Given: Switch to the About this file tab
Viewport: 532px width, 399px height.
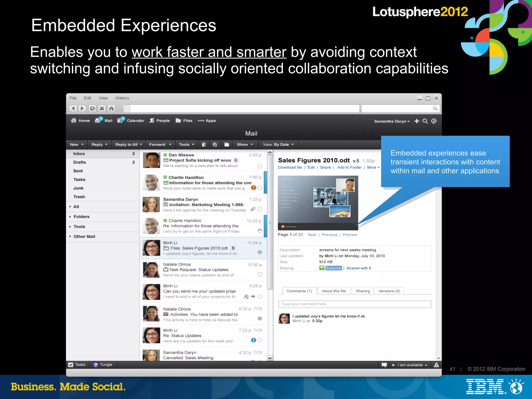Looking at the screenshot, I should pyautogui.click(x=334, y=291).
